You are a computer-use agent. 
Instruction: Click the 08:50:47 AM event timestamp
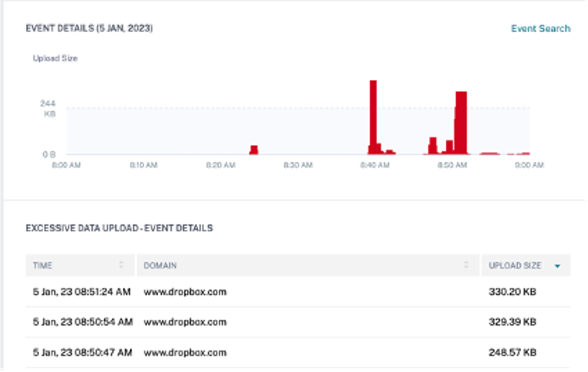(x=82, y=352)
